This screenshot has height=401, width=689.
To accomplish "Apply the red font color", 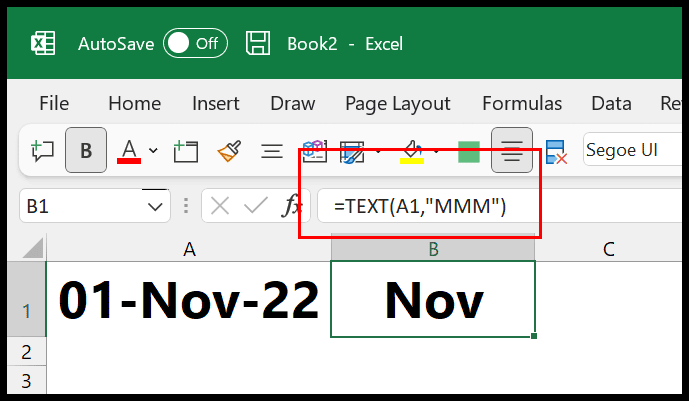I will coord(129,152).
